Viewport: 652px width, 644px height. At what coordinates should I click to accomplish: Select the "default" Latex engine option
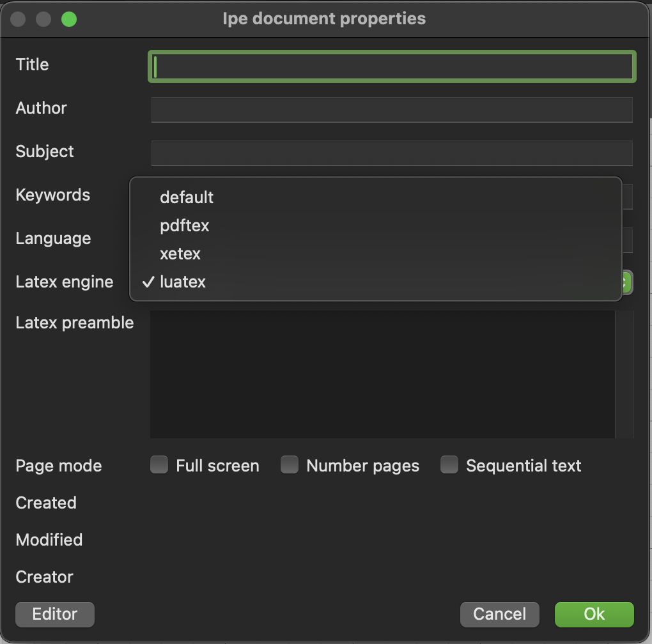click(x=187, y=197)
